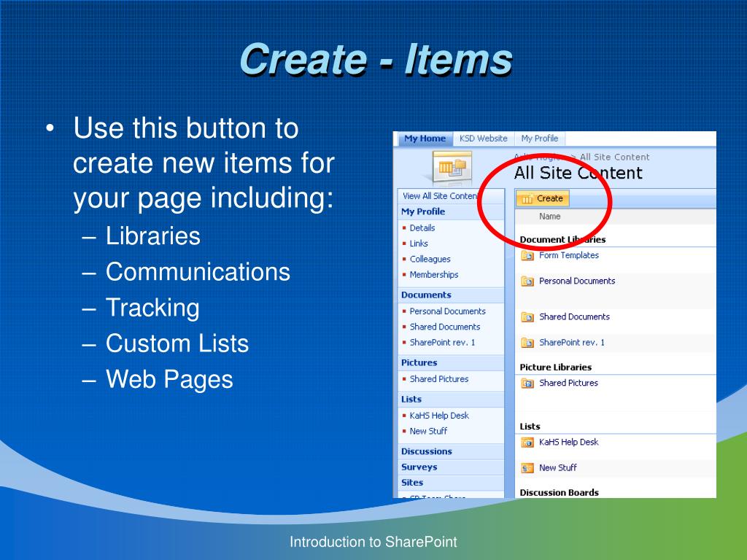Image resolution: width=747 pixels, height=560 pixels.
Task: Click the Personal Documents library icon
Action: 527,281
